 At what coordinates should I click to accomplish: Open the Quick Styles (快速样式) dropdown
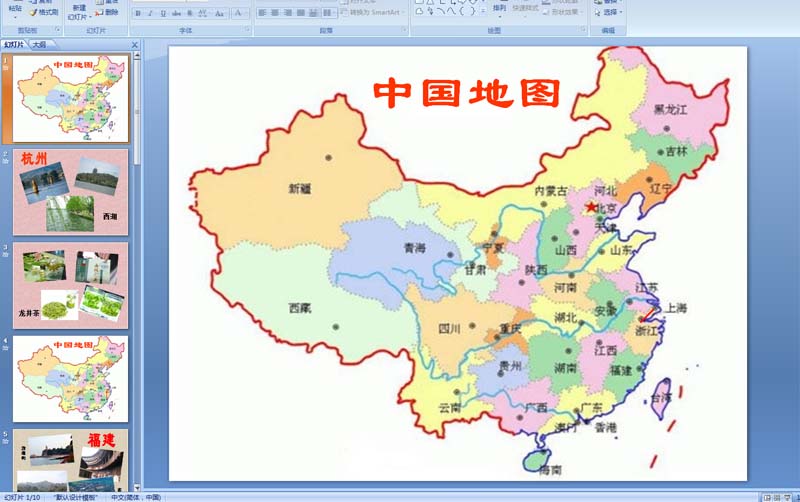click(524, 10)
